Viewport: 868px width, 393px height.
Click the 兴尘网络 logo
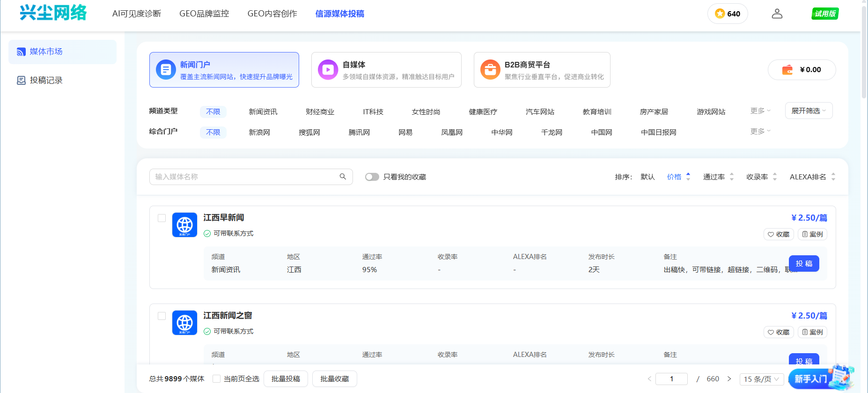click(x=53, y=13)
